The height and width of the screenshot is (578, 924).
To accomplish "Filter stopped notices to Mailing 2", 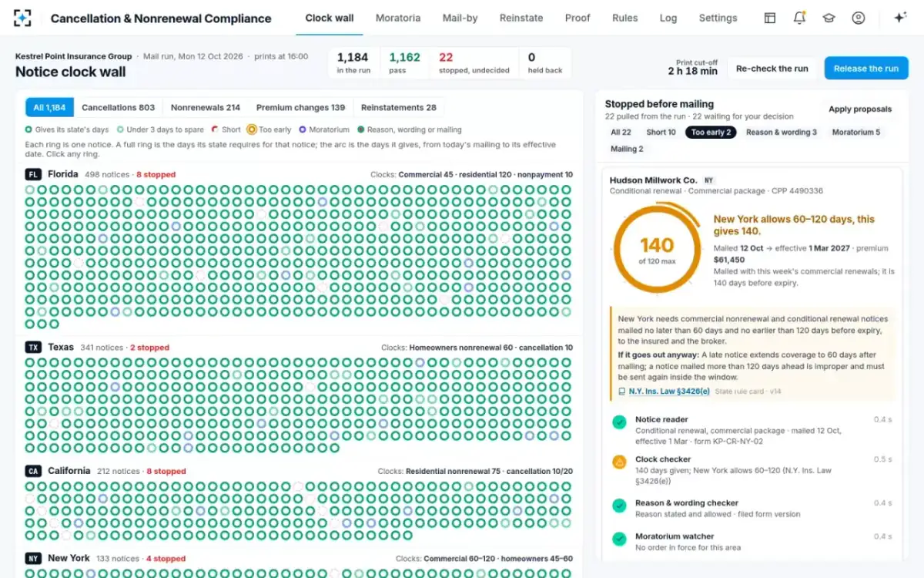I will (628, 149).
